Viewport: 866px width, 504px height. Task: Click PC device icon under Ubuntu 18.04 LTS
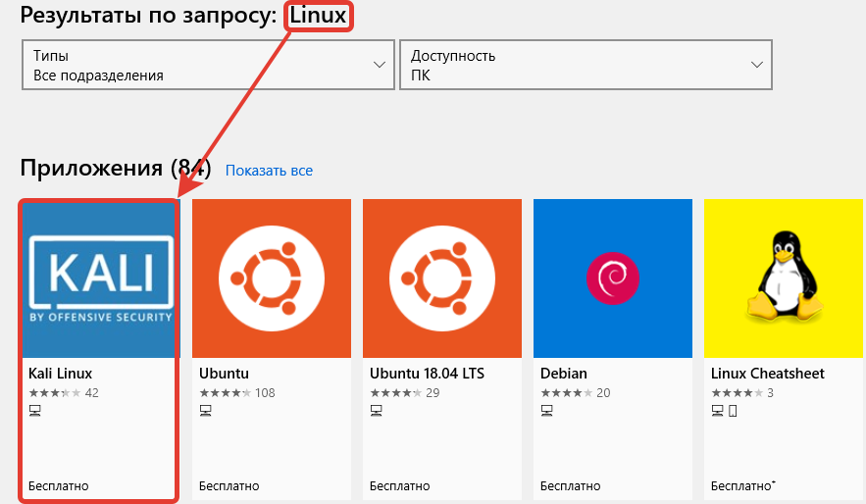click(x=376, y=411)
